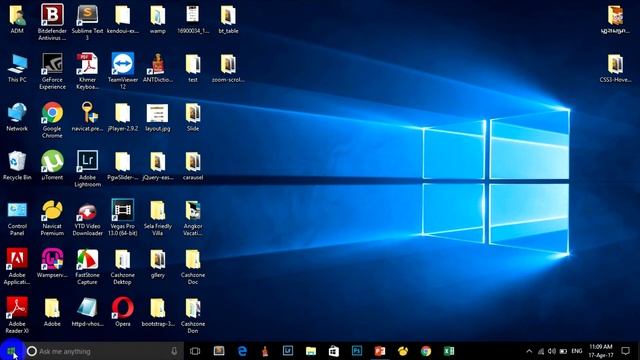Viewport: 640px width, 360px height.
Task: Open the Recycle Bin
Action: (x=17, y=166)
